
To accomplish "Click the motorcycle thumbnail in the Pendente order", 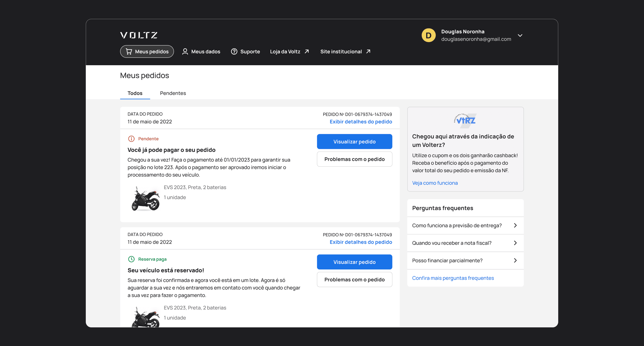I will pyautogui.click(x=145, y=198).
